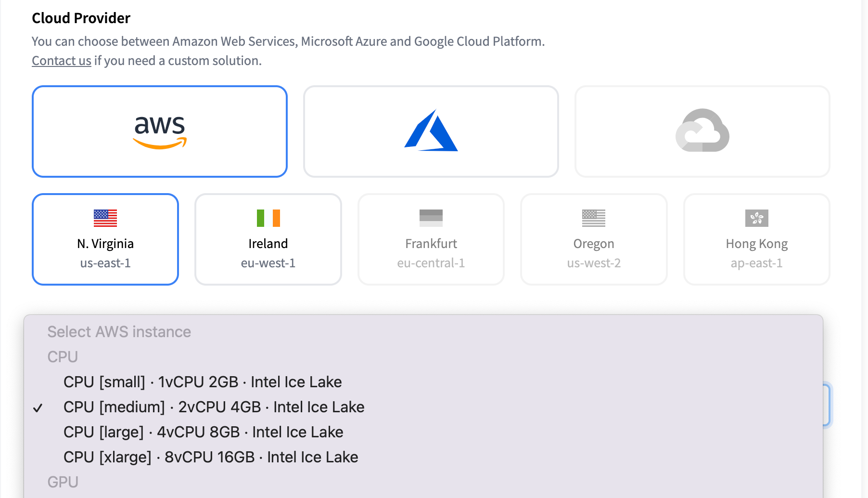Click the GPU group header in list
This screenshot has height=498, width=868.
pos(63,482)
